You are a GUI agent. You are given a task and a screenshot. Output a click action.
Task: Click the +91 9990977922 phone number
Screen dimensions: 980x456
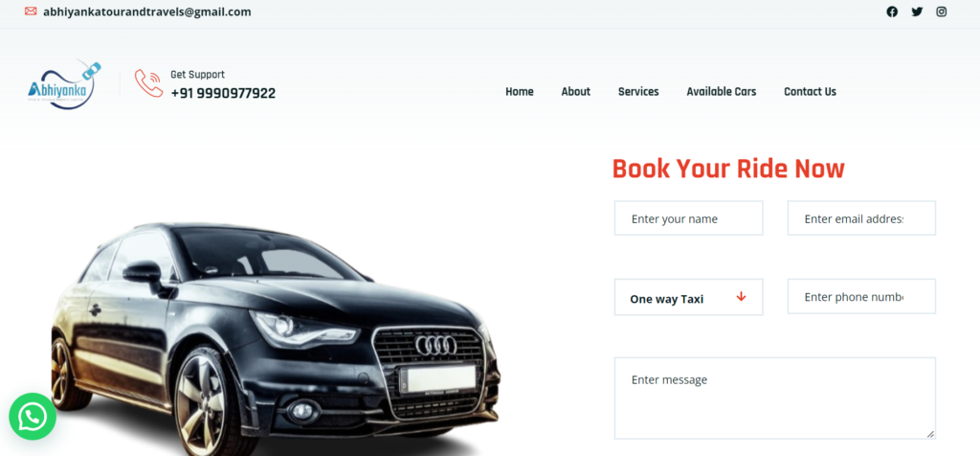click(x=223, y=93)
